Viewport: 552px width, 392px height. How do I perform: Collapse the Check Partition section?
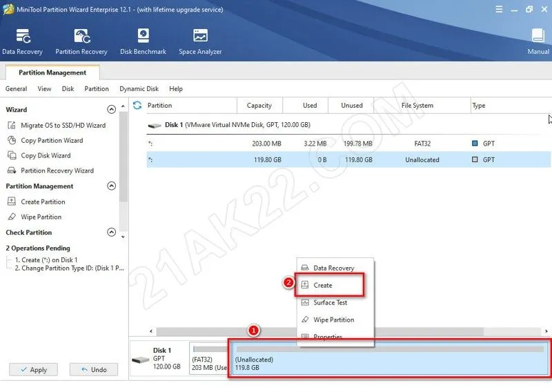(x=111, y=232)
